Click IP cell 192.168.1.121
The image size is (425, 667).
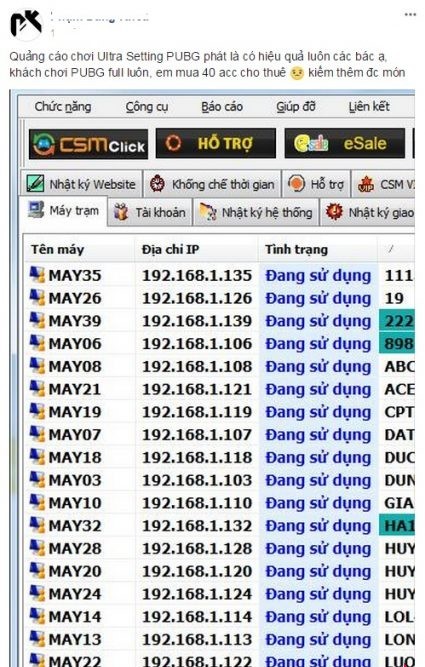click(x=197, y=389)
